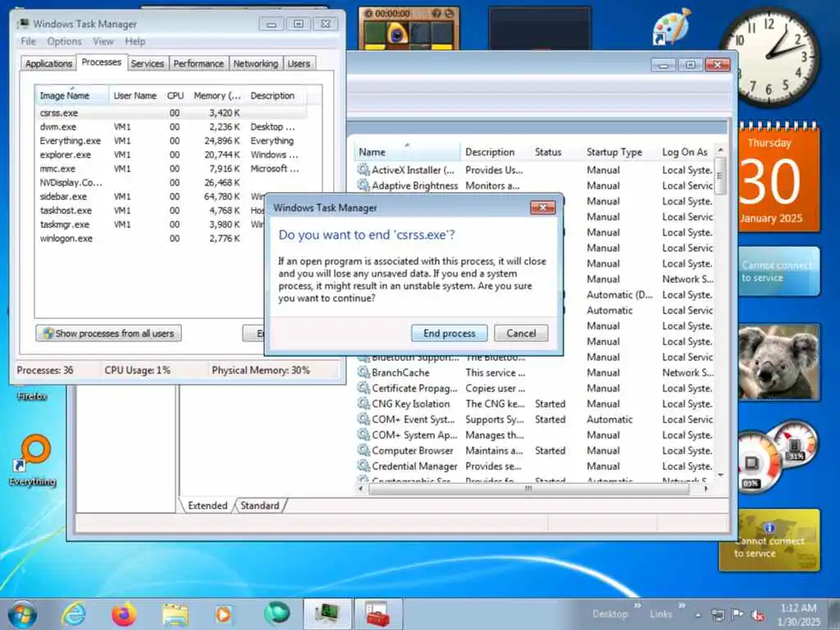The width and height of the screenshot is (840, 630).
Task: Sort services by Name column header
Action: pos(407,152)
